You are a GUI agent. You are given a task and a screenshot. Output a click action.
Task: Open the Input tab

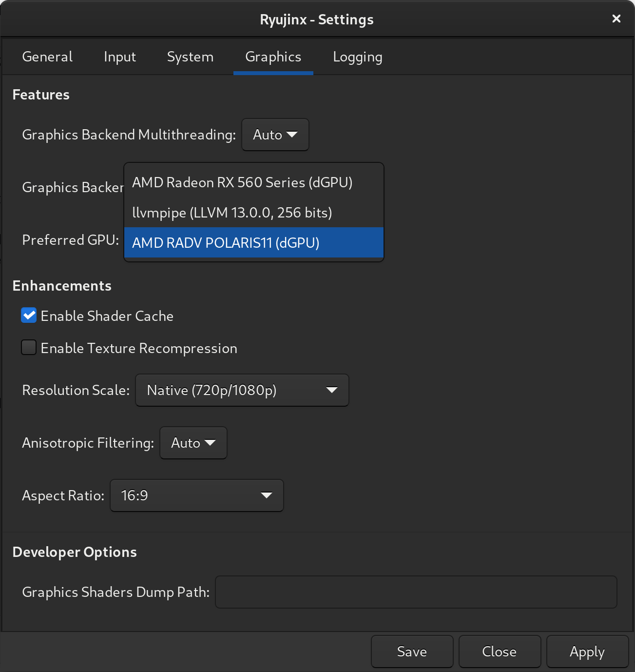click(120, 57)
